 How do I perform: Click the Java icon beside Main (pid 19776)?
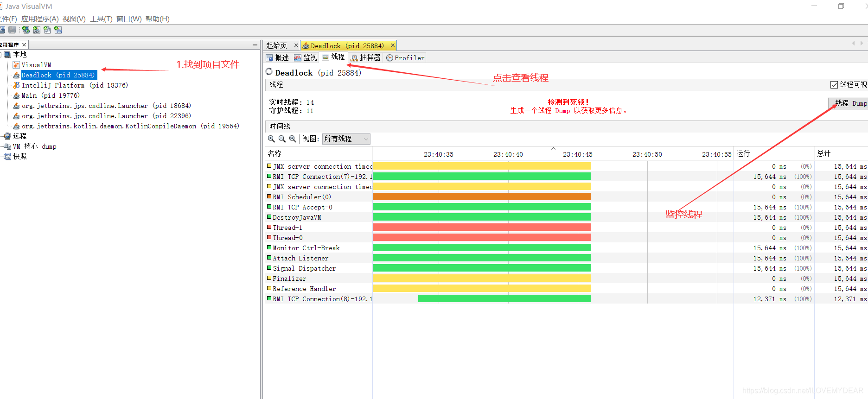coord(16,95)
